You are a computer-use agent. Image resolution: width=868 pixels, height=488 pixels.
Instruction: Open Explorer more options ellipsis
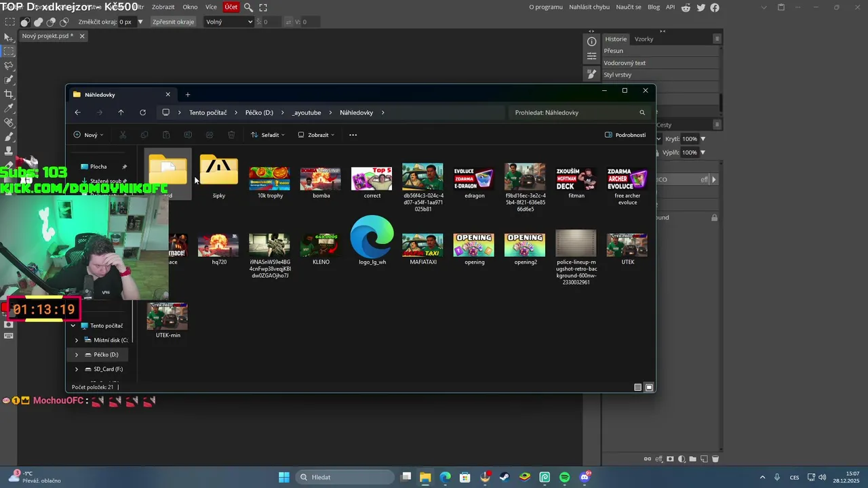353,135
